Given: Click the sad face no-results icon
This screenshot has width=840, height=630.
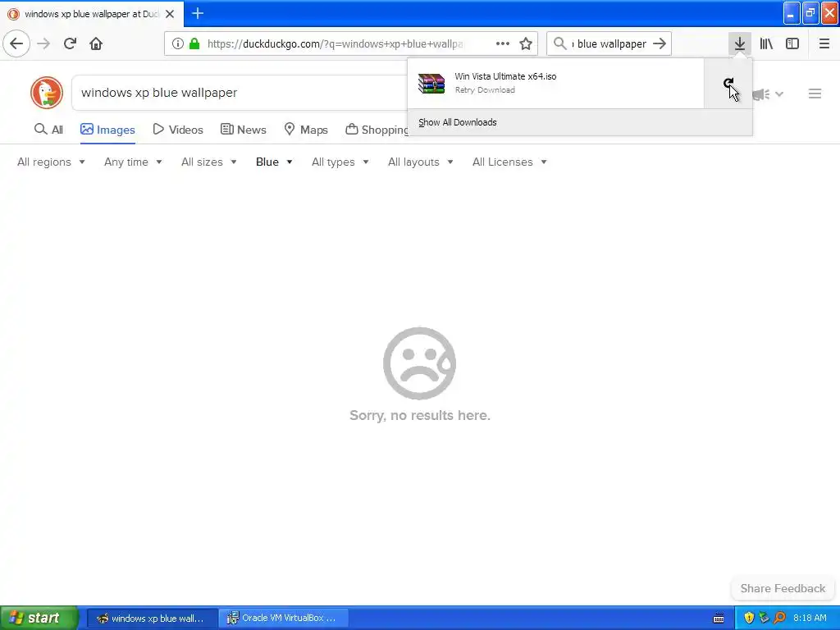Looking at the screenshot, I should tap(419, 363).
